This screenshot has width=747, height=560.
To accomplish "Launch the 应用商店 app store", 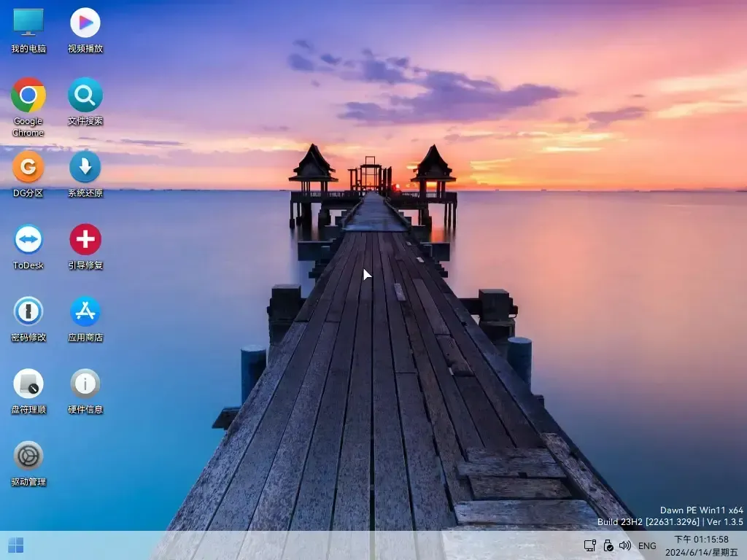I will tap(85, 312).
